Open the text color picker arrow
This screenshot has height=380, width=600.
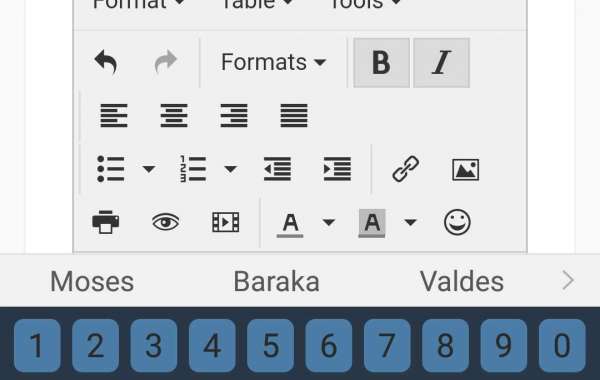[x=329, y=222]
